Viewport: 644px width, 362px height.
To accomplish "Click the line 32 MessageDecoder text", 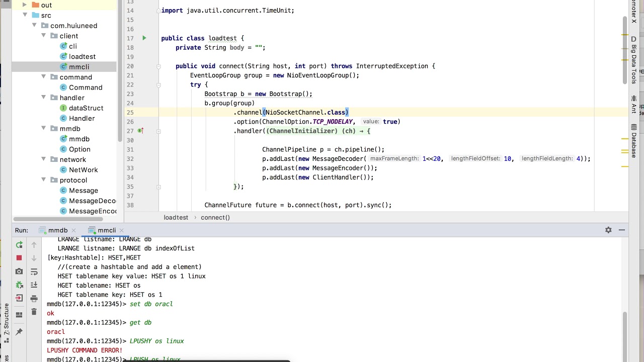I will click(338, 159).
